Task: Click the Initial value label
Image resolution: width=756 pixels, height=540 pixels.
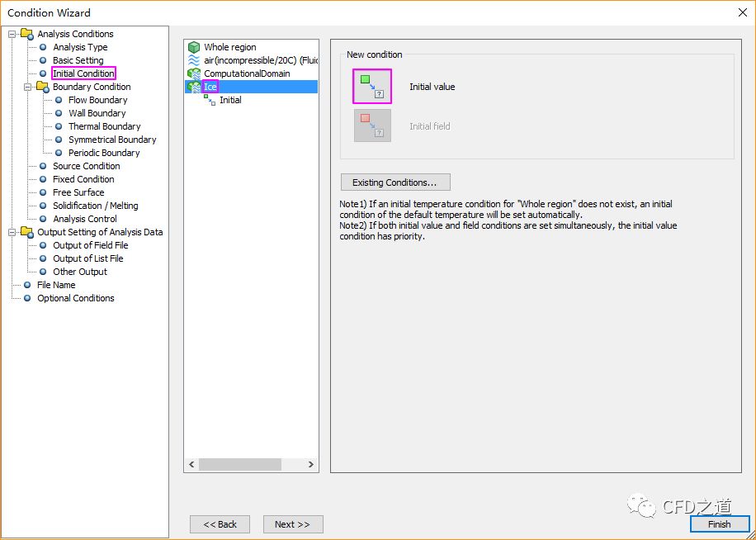Action: pos(432,87)
